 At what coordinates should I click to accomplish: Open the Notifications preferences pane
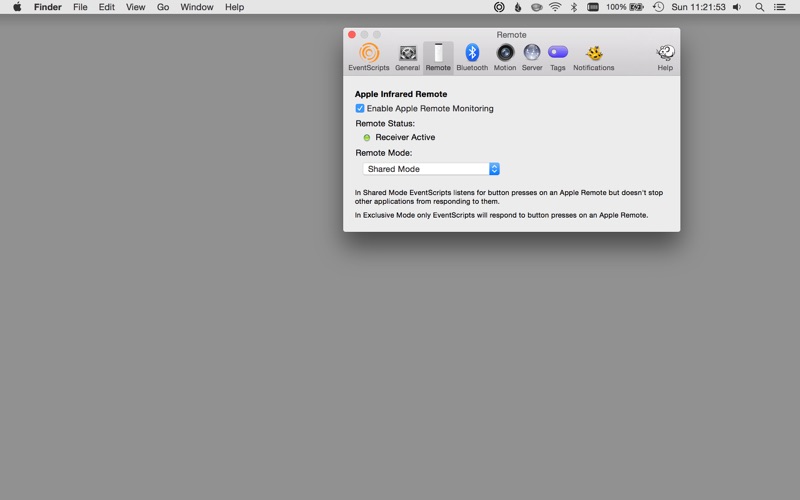pos(594,57)
